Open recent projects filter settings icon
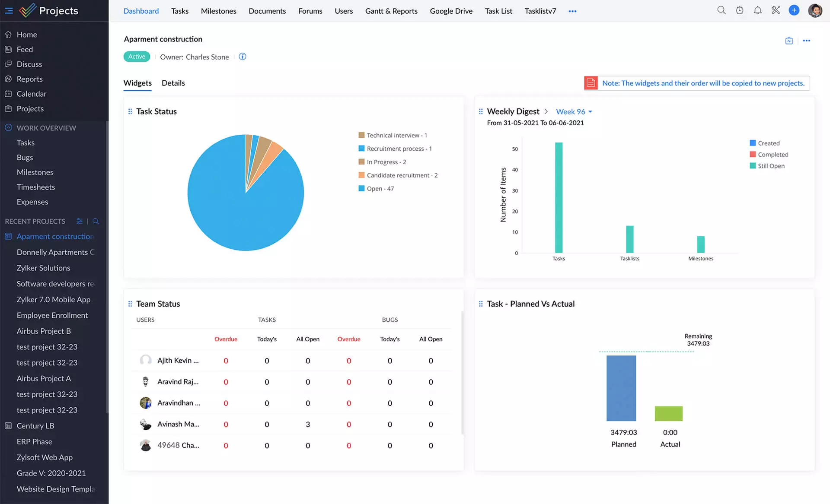 click(80, 221)
